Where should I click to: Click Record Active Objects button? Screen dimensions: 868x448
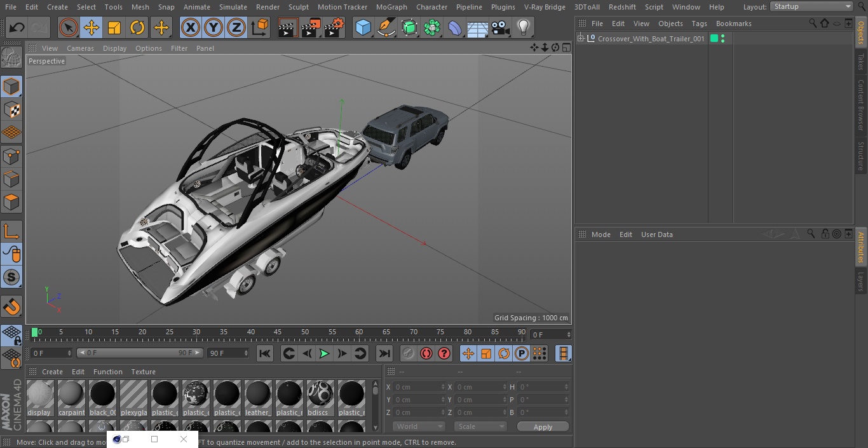409,353
